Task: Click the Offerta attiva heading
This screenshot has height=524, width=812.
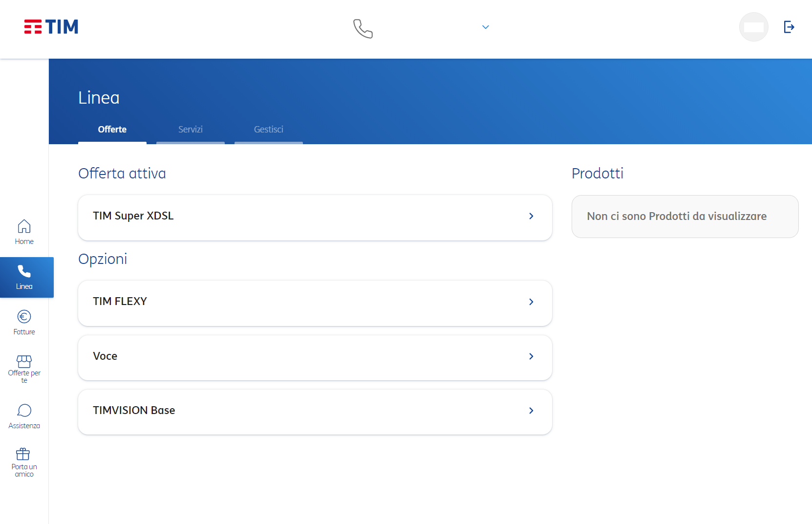Action: (122, 174)
